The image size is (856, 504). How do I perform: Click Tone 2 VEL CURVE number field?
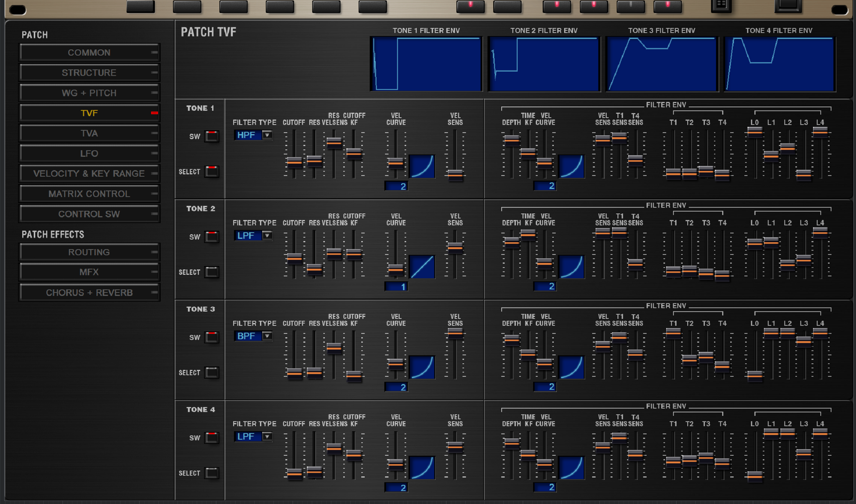pyautogui.click(x=396, y=287)
